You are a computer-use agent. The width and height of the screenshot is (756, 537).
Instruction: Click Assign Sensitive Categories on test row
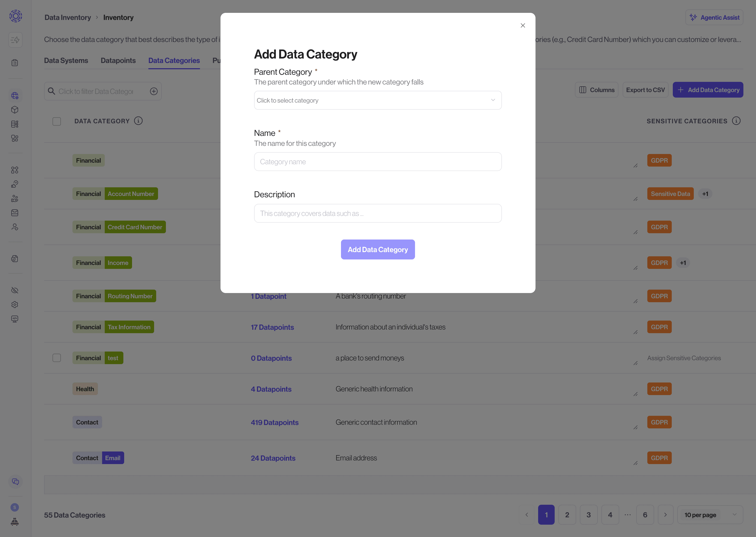pos(684,358)
